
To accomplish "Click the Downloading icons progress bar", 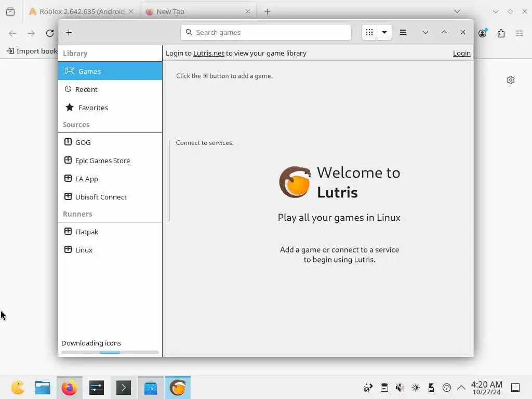I will pos(110,352).
